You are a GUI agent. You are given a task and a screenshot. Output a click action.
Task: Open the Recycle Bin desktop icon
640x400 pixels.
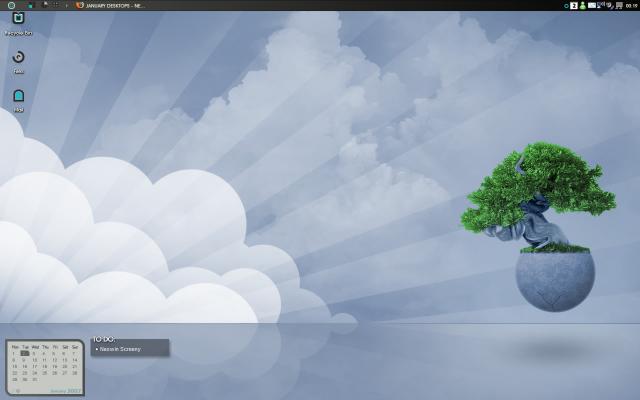click(x=18, y=18)
